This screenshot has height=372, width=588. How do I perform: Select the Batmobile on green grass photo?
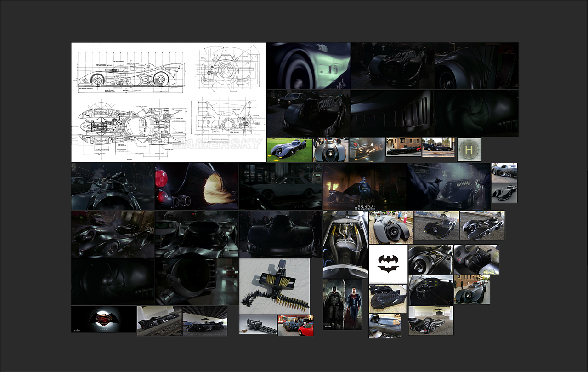point(289,150)
